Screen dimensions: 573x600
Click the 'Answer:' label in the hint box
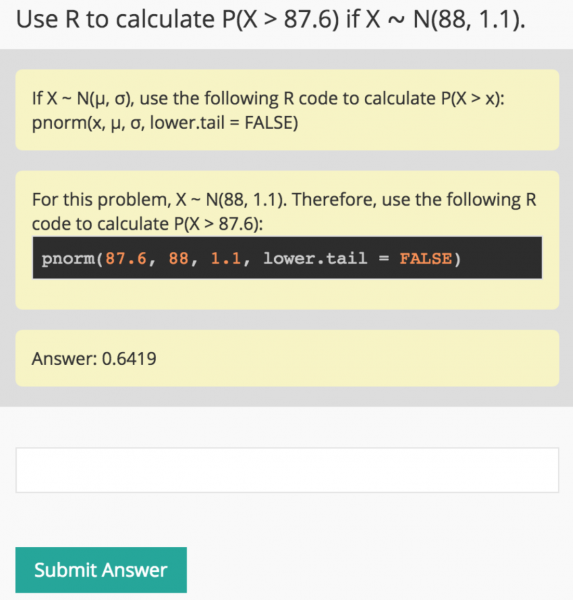coord(64,359)
